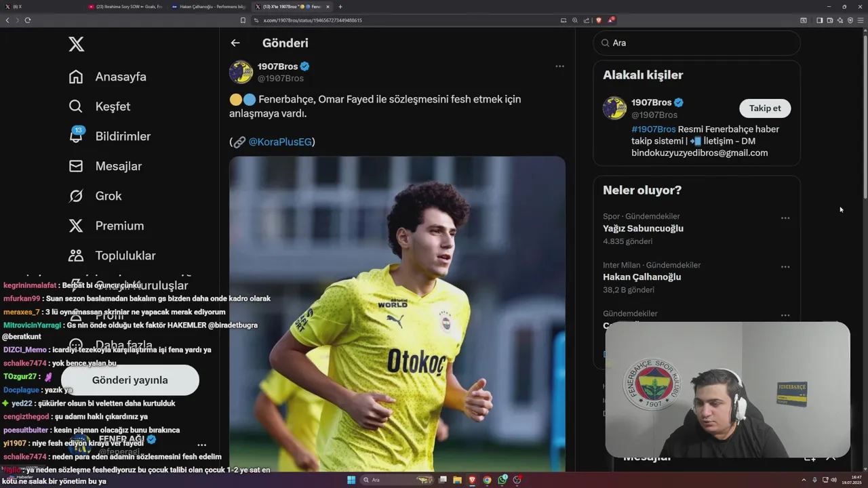
Task: Open the browser sidebar panel icon
Action: pos(819,20)
